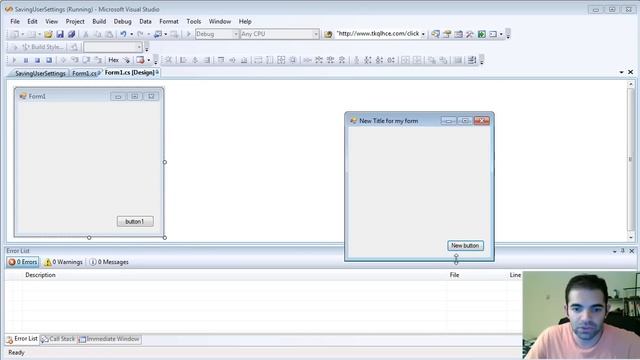This screenshot has width=640, height=360.
Task: Click the Open File folder icon
Action: point(48,34)
